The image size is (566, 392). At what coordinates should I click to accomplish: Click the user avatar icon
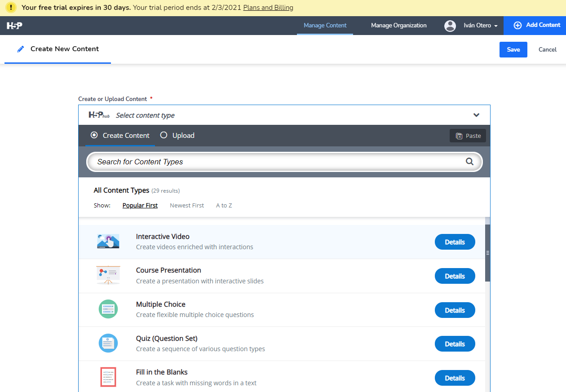pyautogui.click(x=450, y=26)
